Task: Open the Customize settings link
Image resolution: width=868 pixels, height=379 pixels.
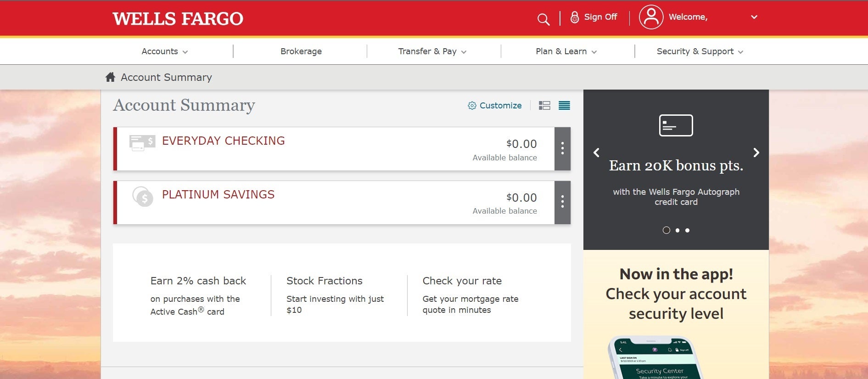Action: tap(495, 106)
